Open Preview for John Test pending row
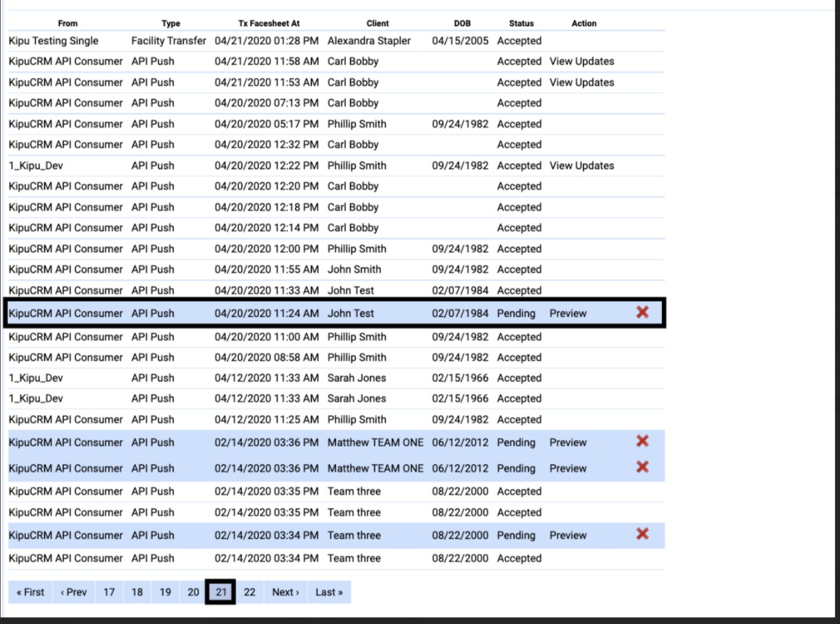This screenshot has width=840, height=624. 568,313
